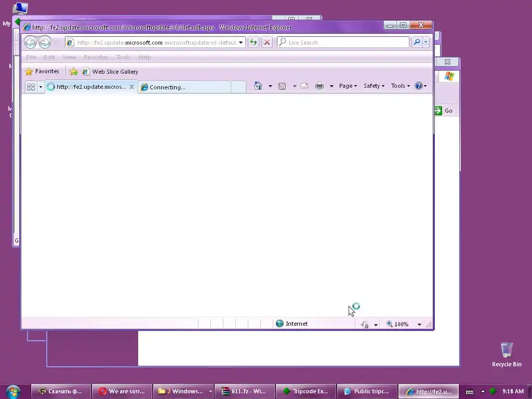Open the Edit menu
This screenshot has height=399, width=532.
49,57
